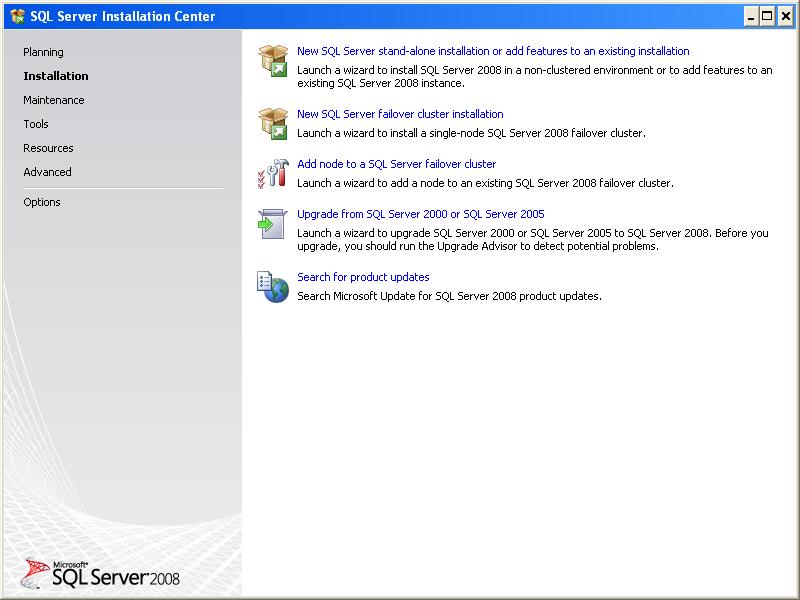Go to the Maintenance section
Screen dimensions: 800x600
pos(54,100)
